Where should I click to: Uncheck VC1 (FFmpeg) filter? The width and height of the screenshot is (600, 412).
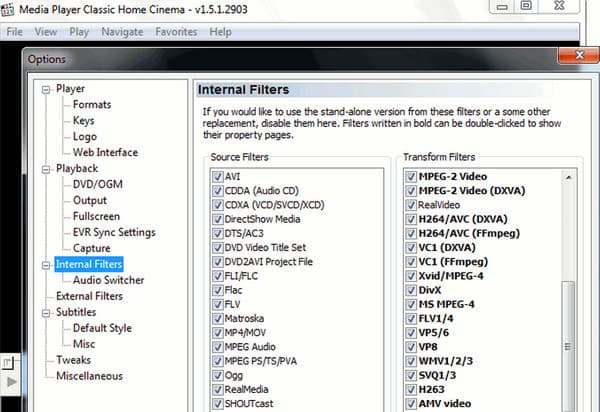point(411,262)
